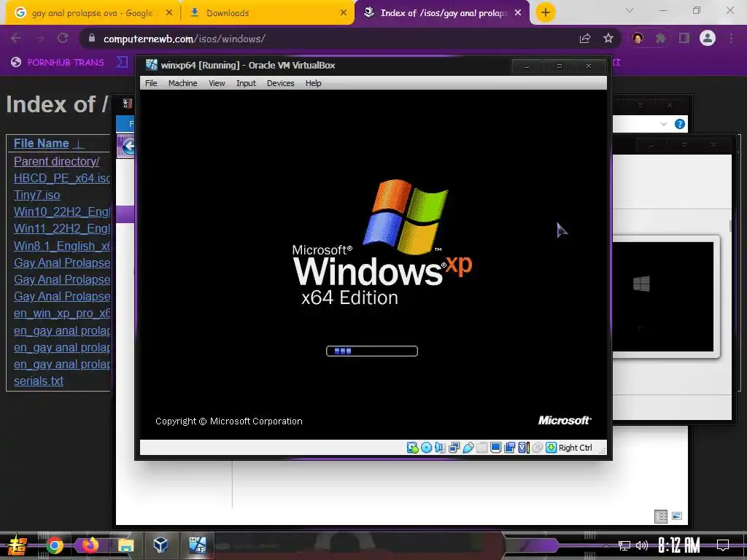Click the display settings indicator in VirtualBox status bar
Screen dimensions: 747x560
click(x=495, y=448)
